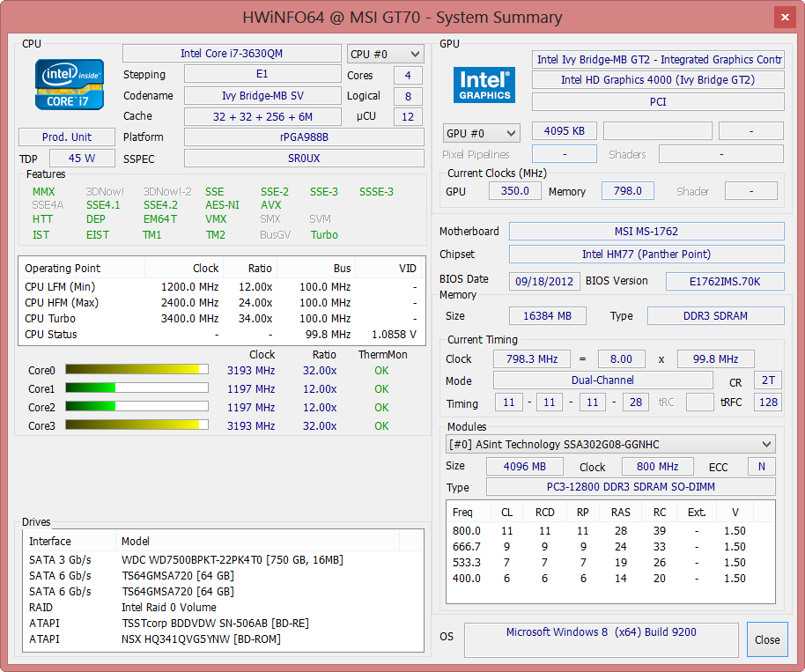Click the Freq column header
Image resolution: width=805 pixels, height=672 pixels.
click(467, 512)
